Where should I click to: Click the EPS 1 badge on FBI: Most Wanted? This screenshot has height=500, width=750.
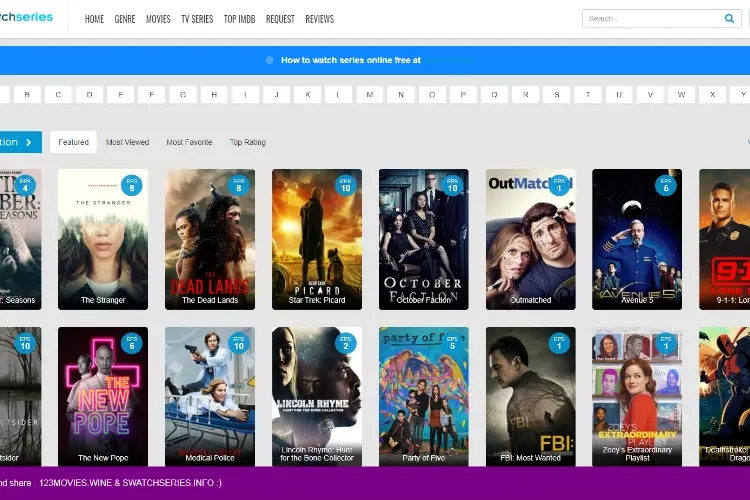click(x=559, y=343)
